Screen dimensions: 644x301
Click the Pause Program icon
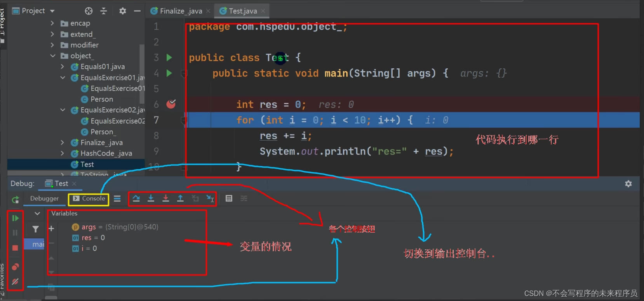pyautogui.click(x=15, y=233)
